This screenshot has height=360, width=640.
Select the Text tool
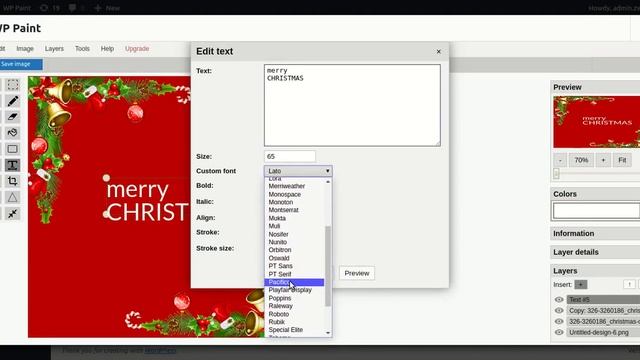click(13, 165)
